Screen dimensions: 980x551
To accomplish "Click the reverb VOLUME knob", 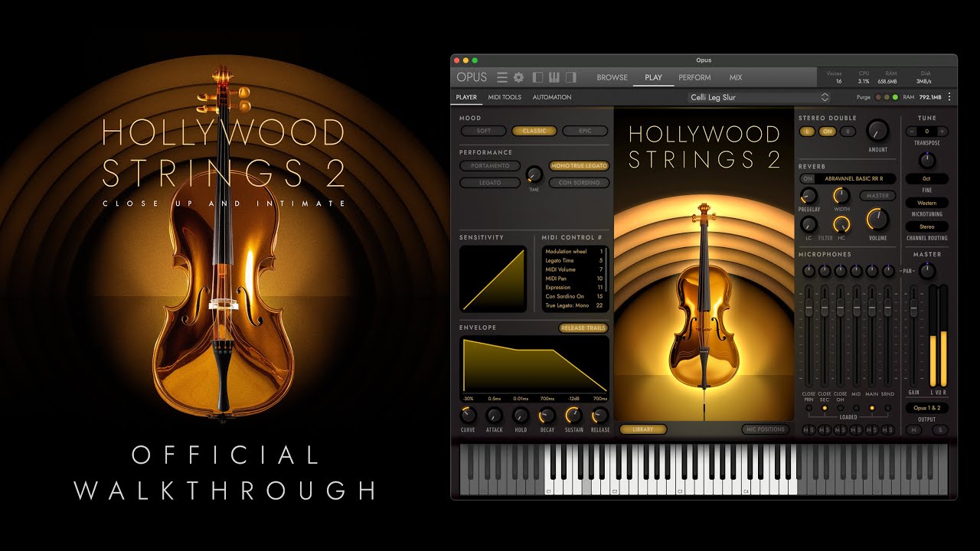I will click(877, 220).
